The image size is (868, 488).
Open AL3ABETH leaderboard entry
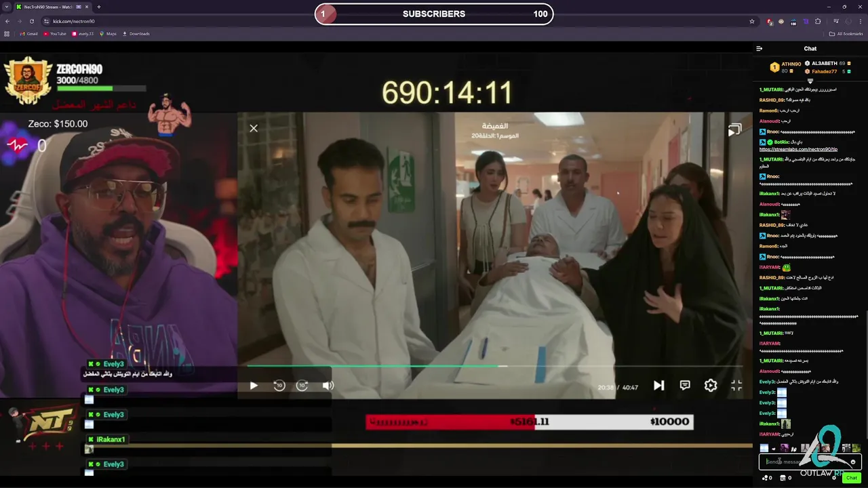coord(828,63)
